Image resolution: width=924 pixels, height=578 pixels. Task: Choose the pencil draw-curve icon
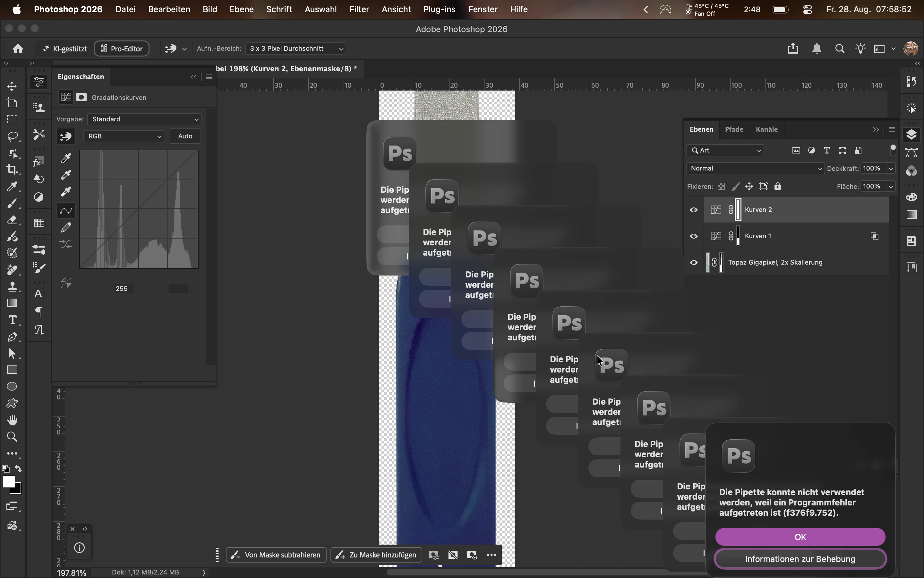pos(66,227)
